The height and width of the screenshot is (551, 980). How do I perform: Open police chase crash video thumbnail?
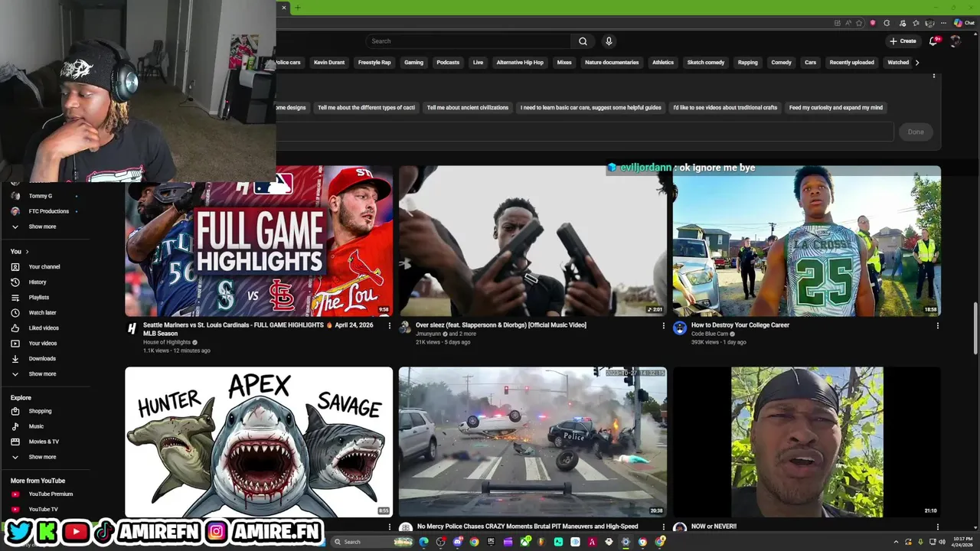(533, 442)
